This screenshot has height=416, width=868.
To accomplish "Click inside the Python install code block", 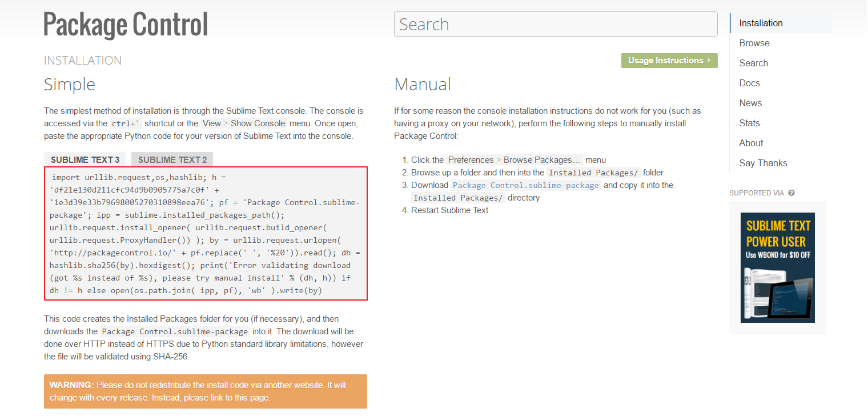I will [206, 234].
